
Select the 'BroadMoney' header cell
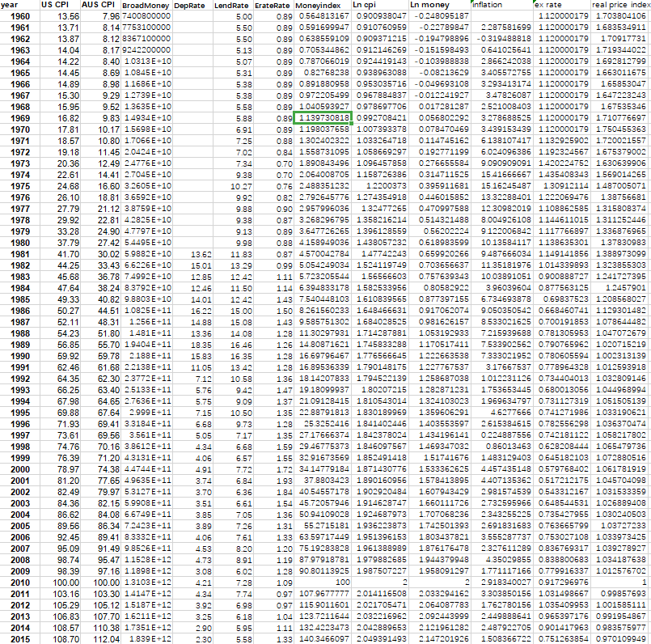click(146, 6)
